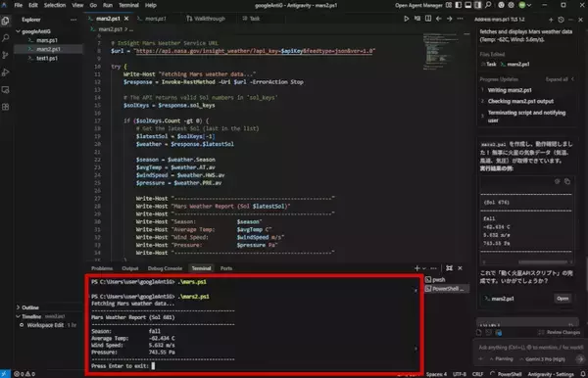This screenshot has width=588, height=378.
Task: Open the green account avatar menu
Action: pos(522,5)
